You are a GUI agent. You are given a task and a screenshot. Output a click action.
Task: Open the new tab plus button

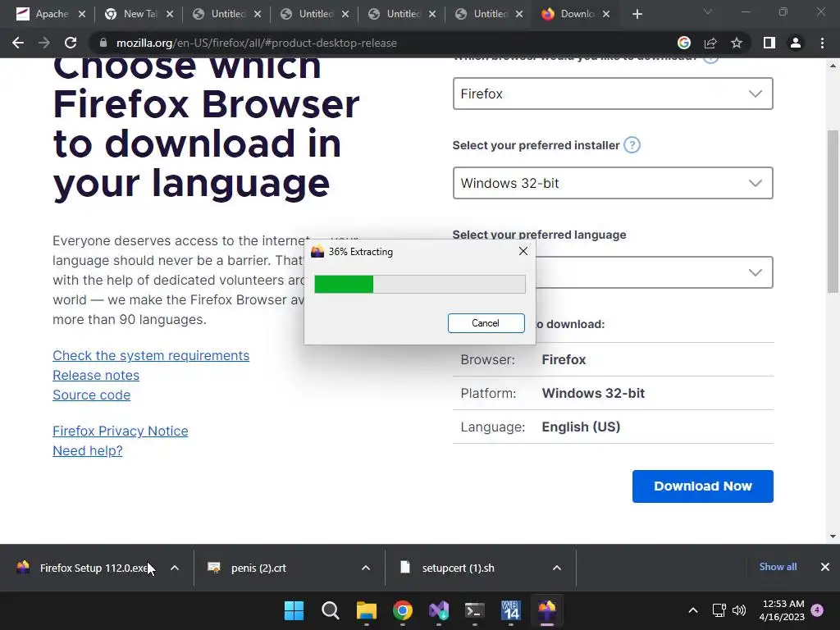(x=637, y=15)
